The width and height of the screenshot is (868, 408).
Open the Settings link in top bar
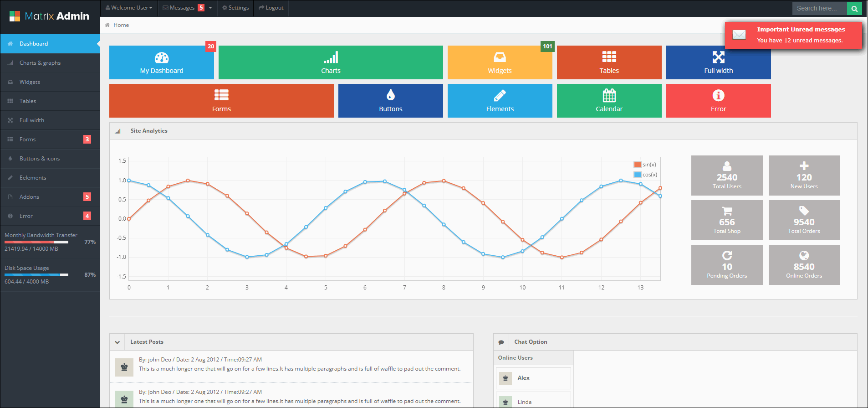click(x=235, y=8)
